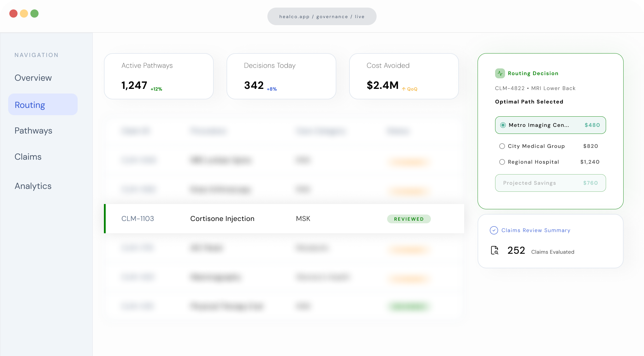This screenshot has height=356, width=644.
Task: Click the REVIEWED status badge
Action: click(x=408, y=219)
